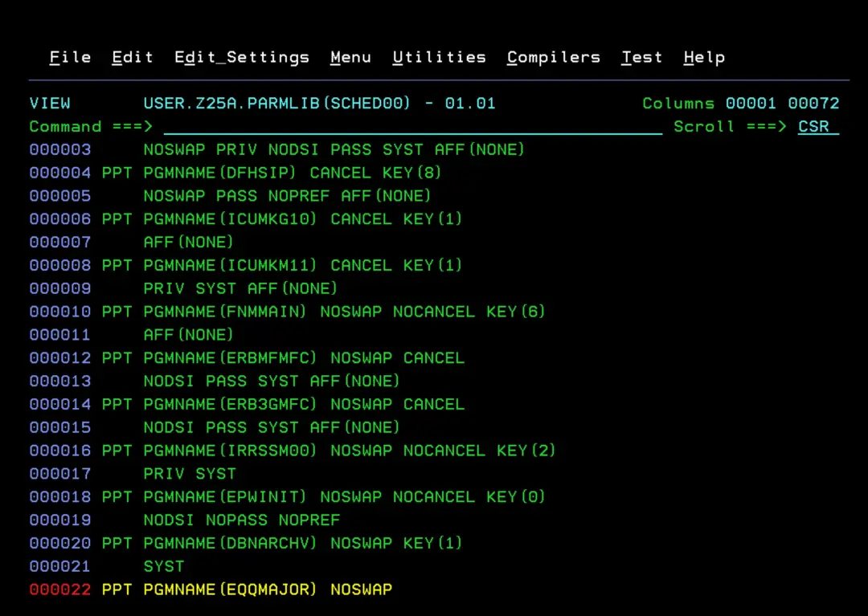
Task: Click AFF(NONE) on line 000007
Action: pos(188,243)
